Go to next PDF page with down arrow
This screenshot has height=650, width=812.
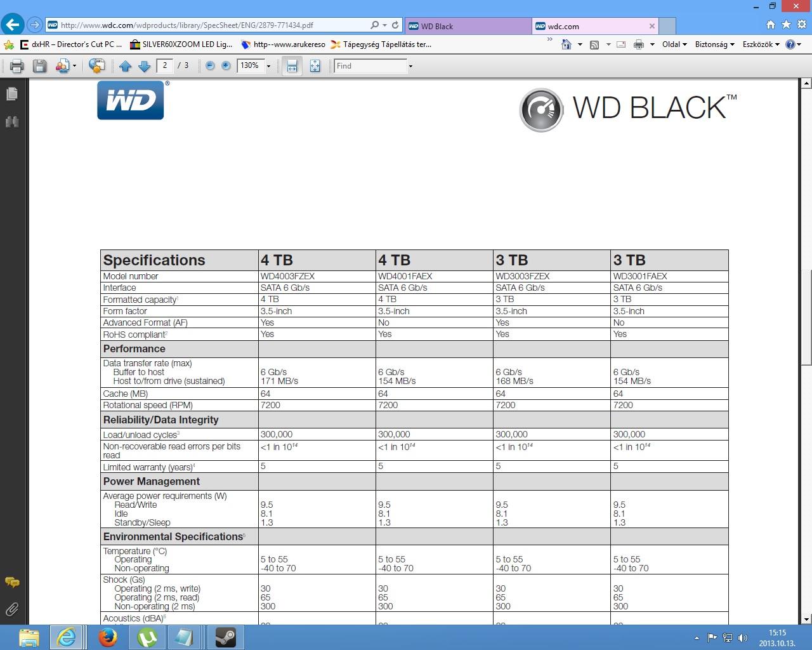(145, 66)
